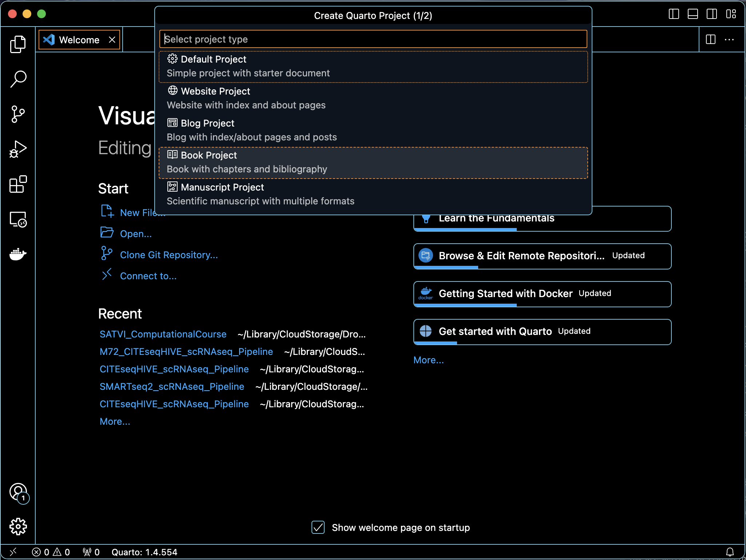Click Browse & Edit Remote progress bar
The width and height of the screenshot is (746, 560).
point(446,268)
